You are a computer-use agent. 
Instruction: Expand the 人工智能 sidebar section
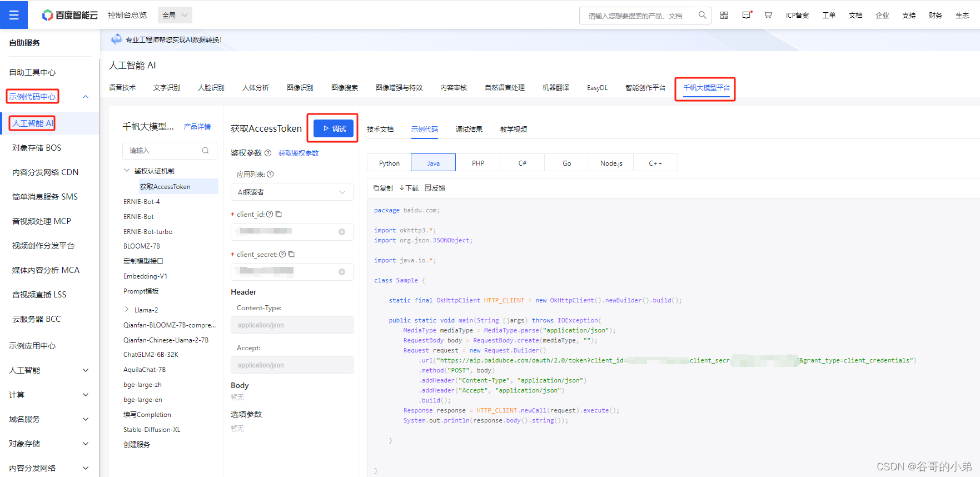pyautogui.click(x=86, y=370)
